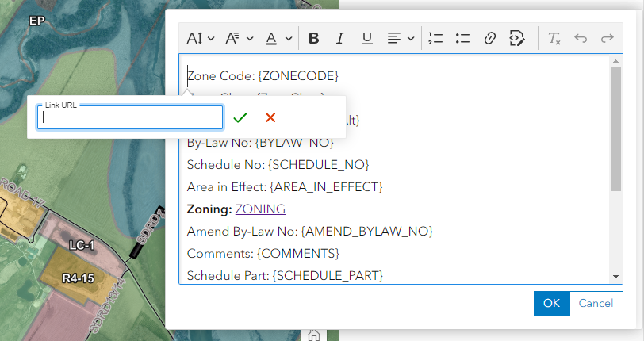Open the text color dropdown arrow
Image resolution: width=644 pixels, height=341 pixels.
pos(289,39)
